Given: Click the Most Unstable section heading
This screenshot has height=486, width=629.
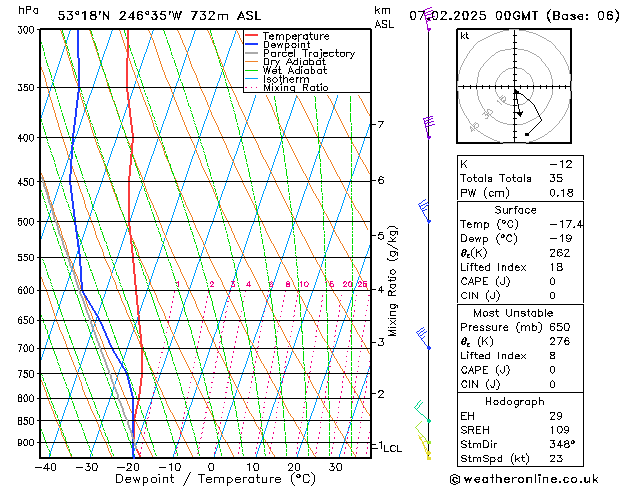Looking at the screenshot, I should click(513, 313).
